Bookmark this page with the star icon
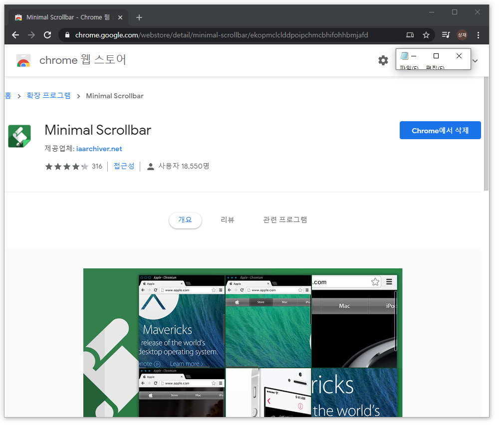 click(x=426, y=35)
